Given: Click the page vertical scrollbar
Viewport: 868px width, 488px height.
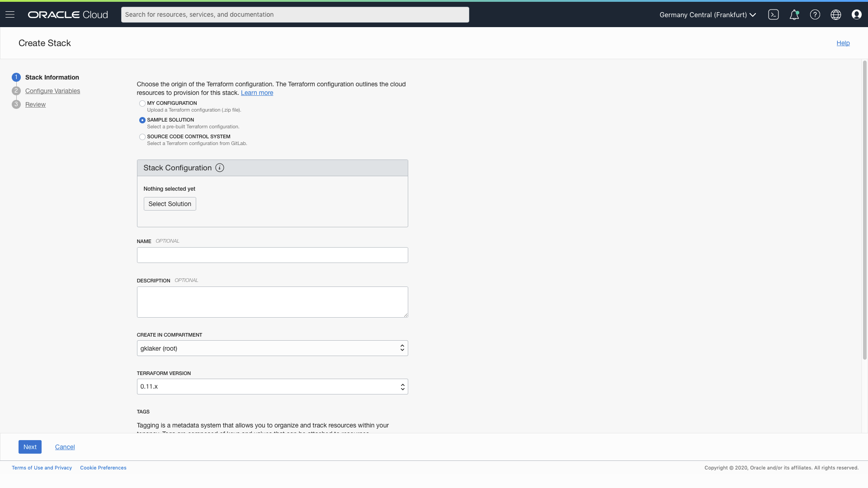Looking at the screenshot, I should tap(864, 210).
